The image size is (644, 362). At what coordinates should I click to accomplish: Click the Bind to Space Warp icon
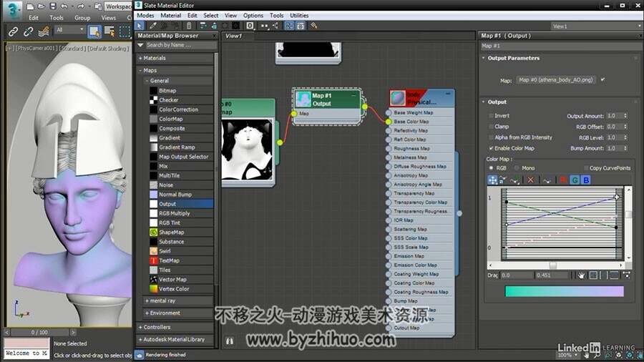[43, 31]
